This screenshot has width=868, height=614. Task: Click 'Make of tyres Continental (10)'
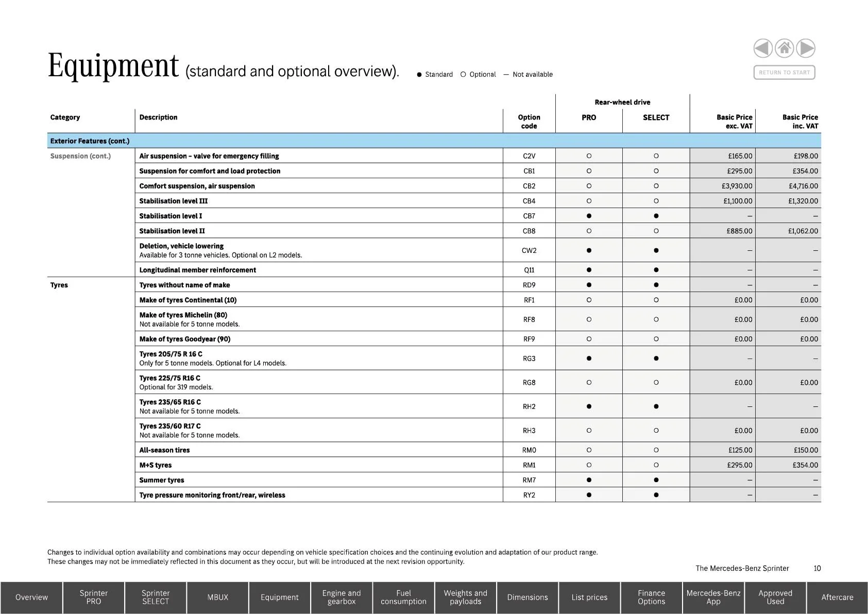(188, 300)
